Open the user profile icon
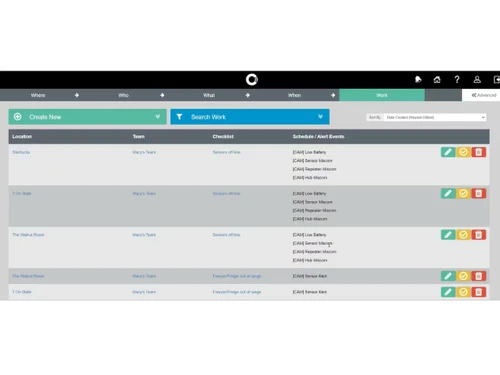 (x=477, y=79)
